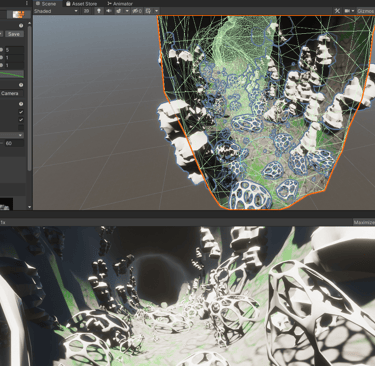Click the panel options kebab icon
This screenshot has width=375, height=366.
point(27,3)
